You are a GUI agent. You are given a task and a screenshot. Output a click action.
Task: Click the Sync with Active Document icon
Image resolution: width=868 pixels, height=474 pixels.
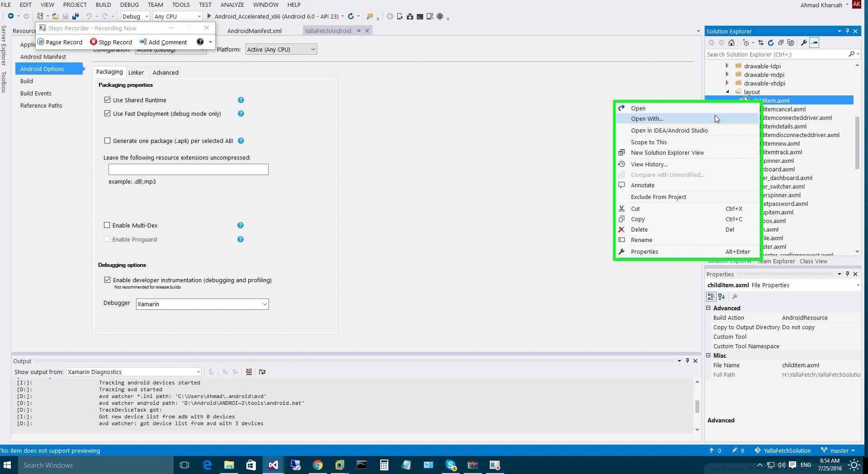(x=761, y=43)
